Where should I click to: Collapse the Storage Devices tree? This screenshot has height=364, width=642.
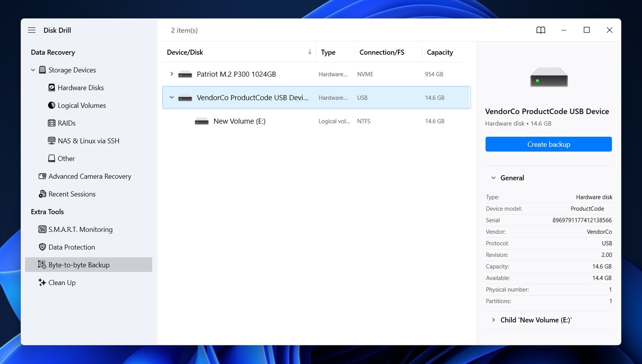(x=33, y=70)
